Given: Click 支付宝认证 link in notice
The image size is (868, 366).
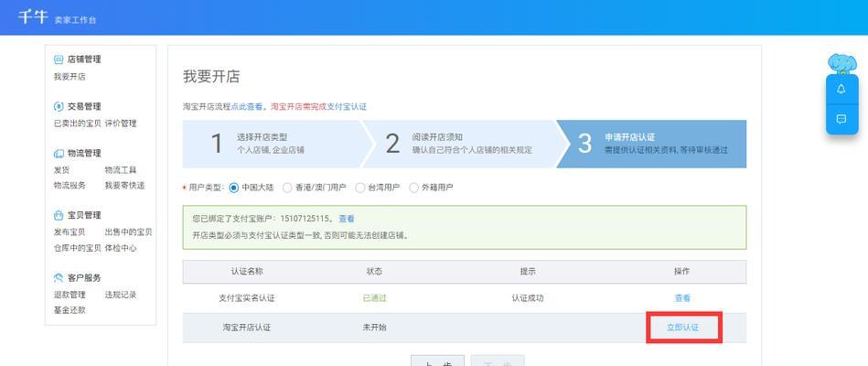Looking at the screenshot, I should coord(347,107).
